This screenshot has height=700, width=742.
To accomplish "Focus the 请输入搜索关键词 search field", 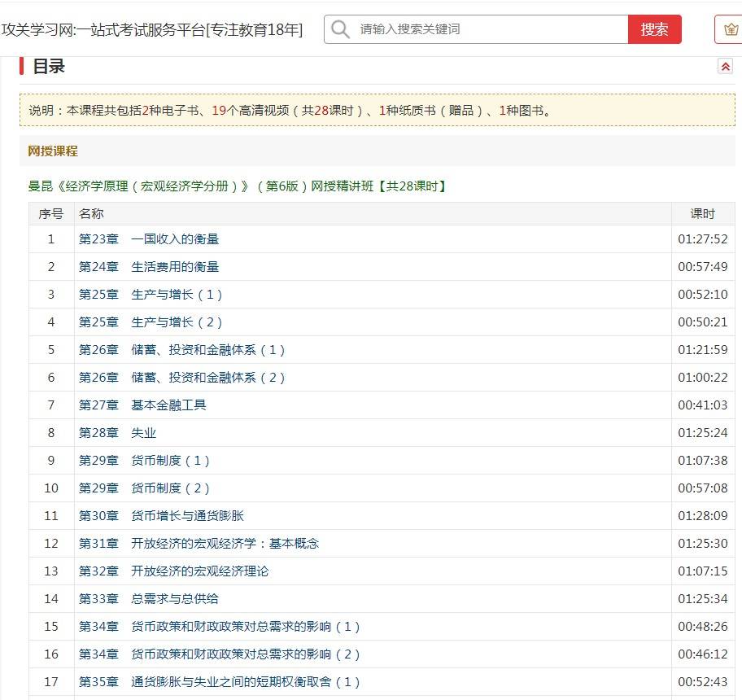I will click(x=488, y=30).
